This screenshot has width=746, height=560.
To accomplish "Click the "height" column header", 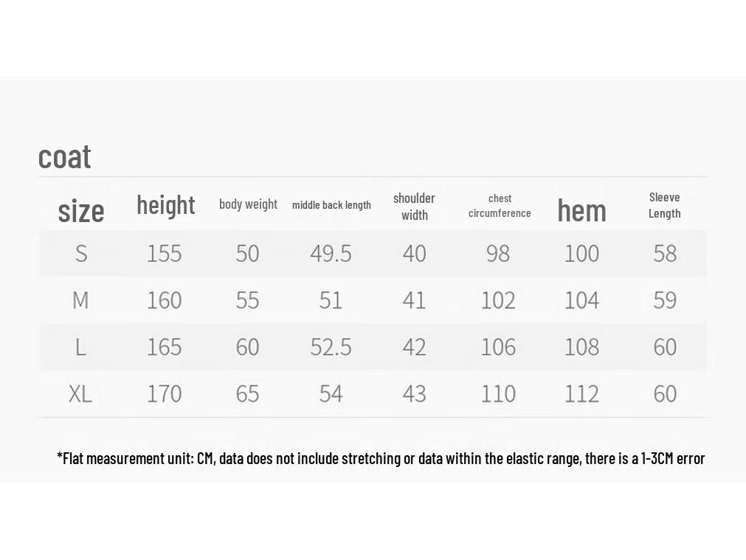I will coord(166,204).
